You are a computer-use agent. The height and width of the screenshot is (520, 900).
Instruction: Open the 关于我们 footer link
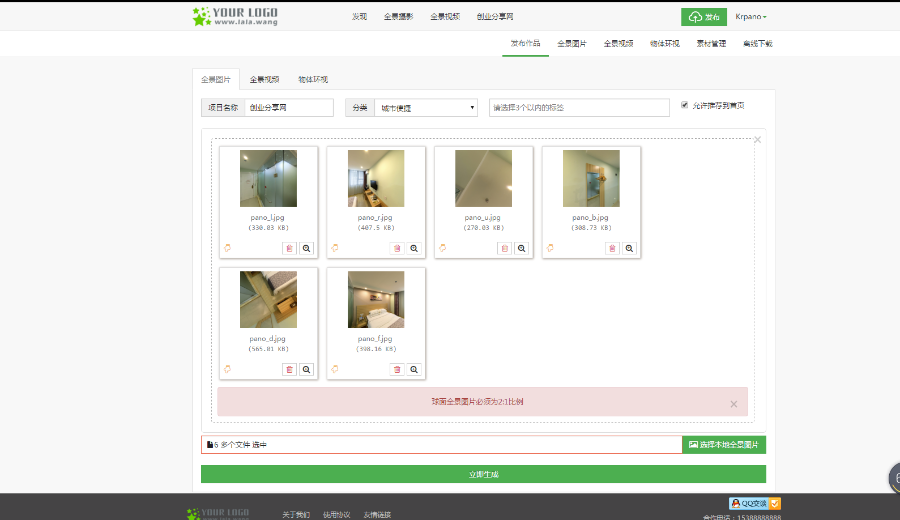(296, 515)
